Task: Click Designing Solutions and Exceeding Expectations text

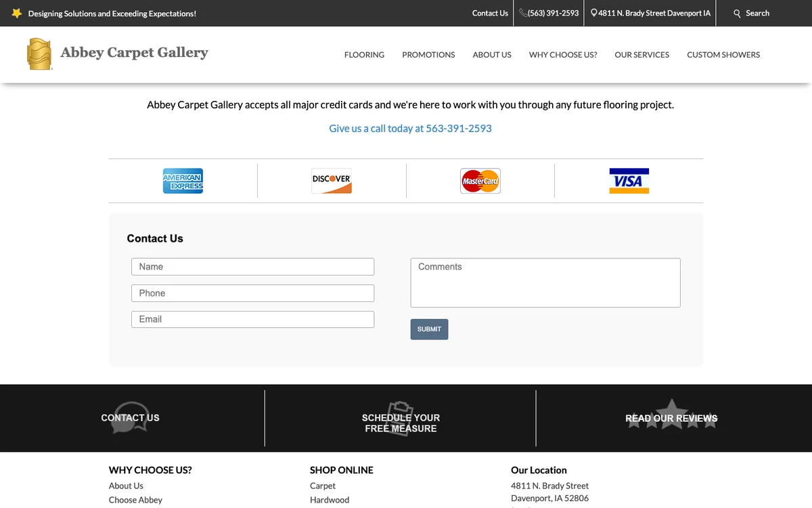Action: pyautogui.click(x=112, y=14)
